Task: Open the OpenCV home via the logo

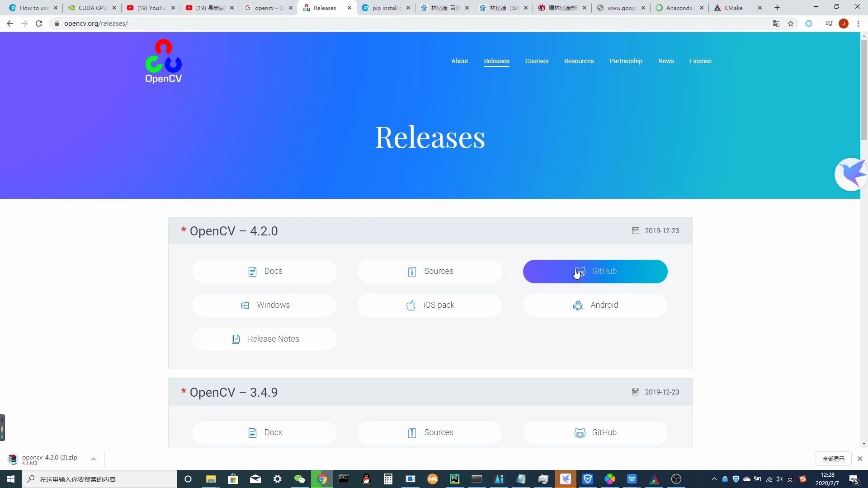Action: 163,61
